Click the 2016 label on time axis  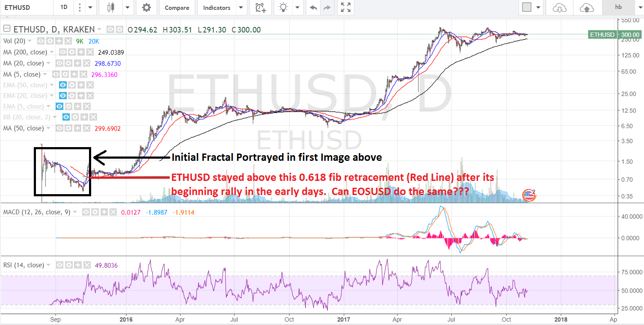pos(127,319)
